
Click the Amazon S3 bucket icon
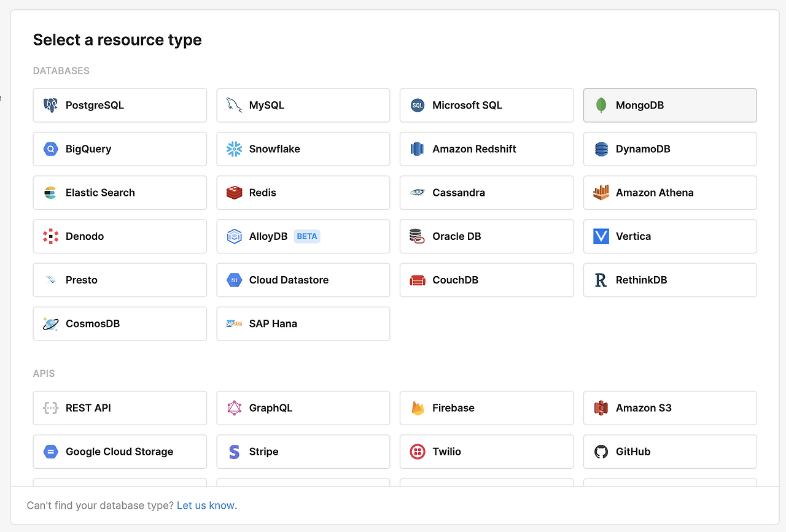(601, 408)
